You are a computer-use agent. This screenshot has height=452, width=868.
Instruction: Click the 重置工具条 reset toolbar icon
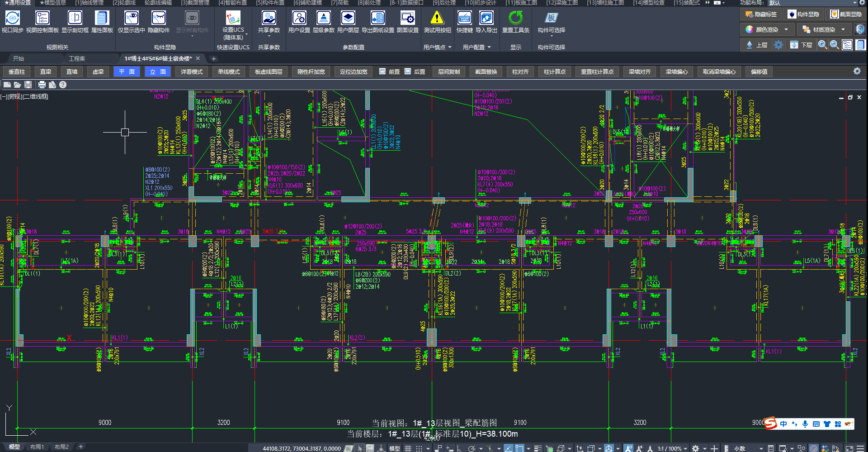click(515, 19)
